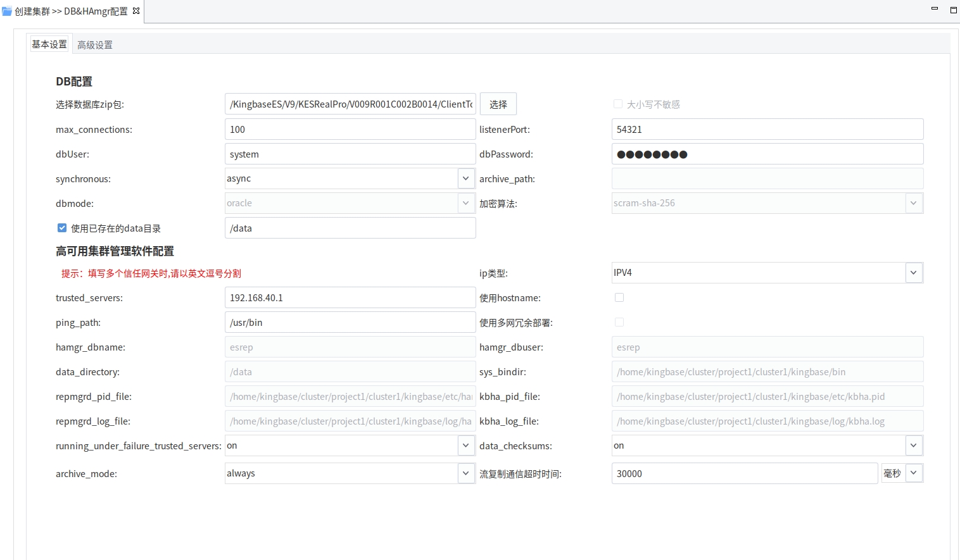This screenshot has width=960, height=560.
Task: Expand running_under_failure_trusted_servers dropdown
Action: pyautogui.click(x=465, y=445)
